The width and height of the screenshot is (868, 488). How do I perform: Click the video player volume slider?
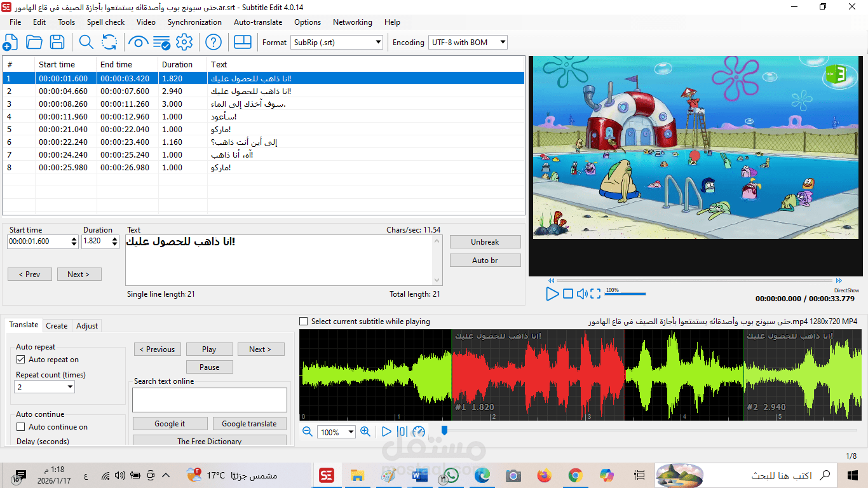625,294
